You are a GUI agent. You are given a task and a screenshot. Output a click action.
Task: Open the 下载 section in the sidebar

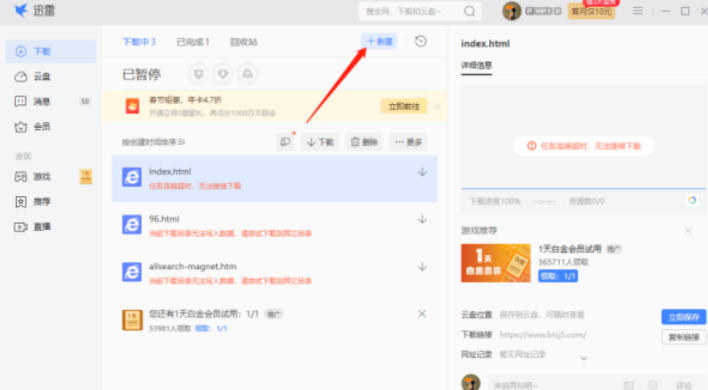pos(51,51)
